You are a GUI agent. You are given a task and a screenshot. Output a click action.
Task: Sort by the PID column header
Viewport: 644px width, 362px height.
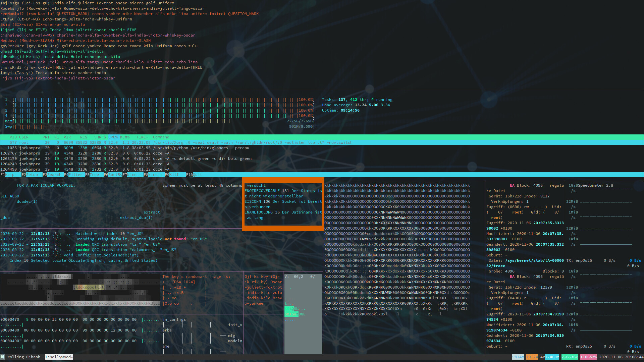(13, 137)
